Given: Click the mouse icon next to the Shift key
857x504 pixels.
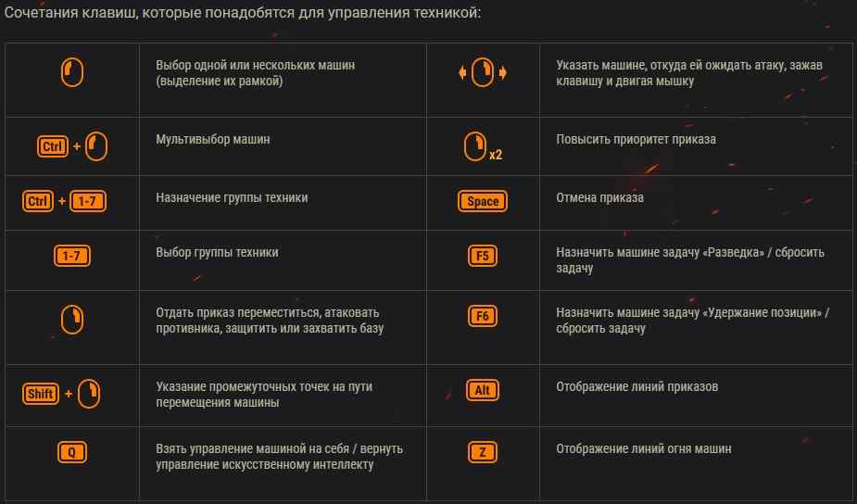Looking at the screenshot, I should [89, 394].
